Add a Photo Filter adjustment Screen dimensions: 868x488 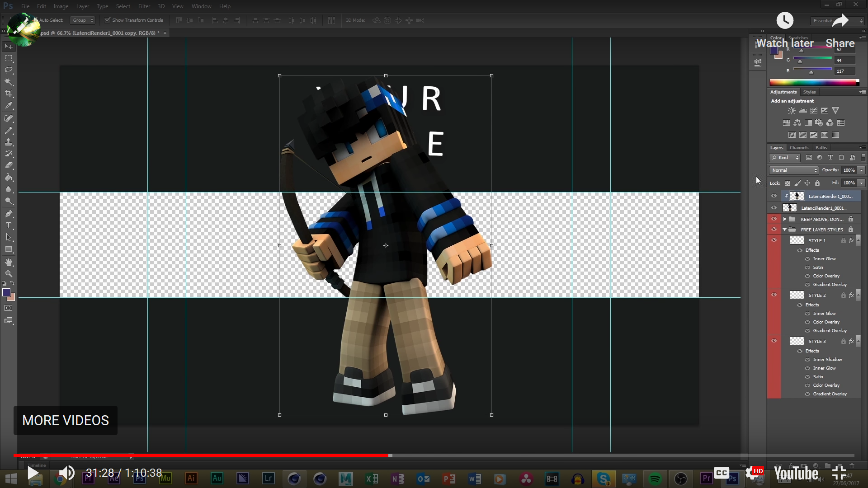(819, 123)
